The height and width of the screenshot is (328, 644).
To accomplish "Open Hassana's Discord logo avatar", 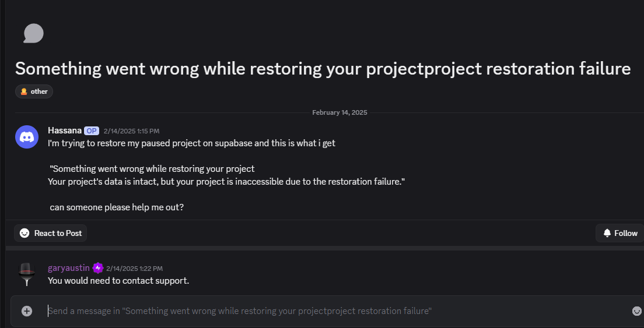I will pyautogui.click(x=26, y=137).
